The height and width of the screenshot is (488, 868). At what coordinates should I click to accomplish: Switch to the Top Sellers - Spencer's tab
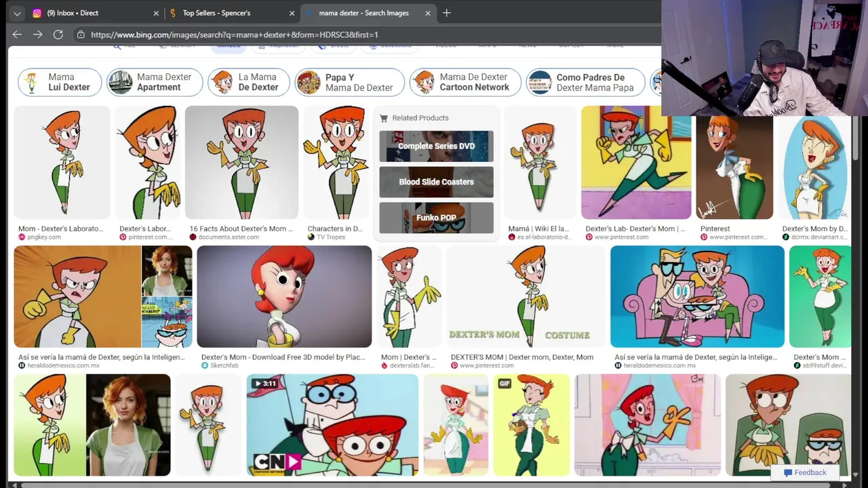(231, 13)
